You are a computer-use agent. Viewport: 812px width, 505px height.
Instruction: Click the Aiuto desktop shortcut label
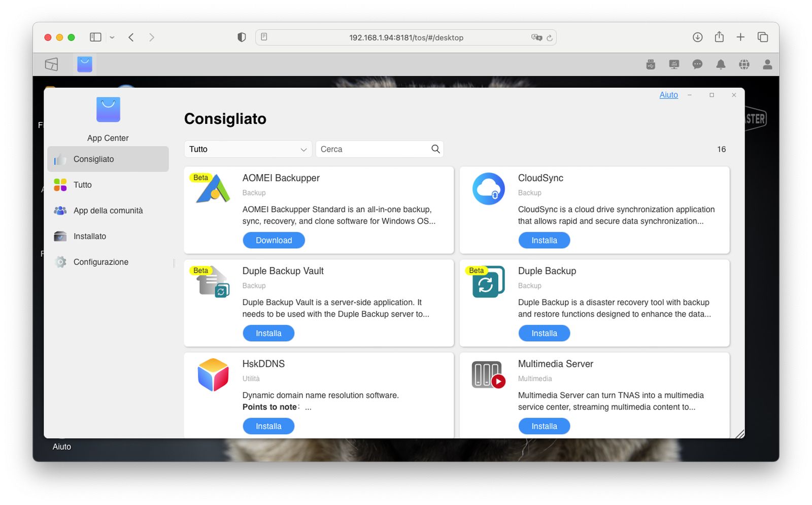pyautogui.click(x=62, y=447)
